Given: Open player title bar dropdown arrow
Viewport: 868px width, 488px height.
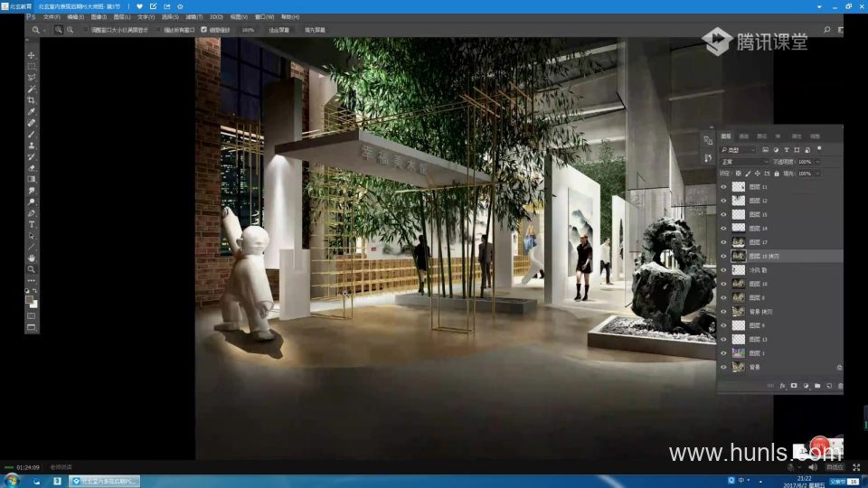Looking at the screenshot, I should pos(819,6).
